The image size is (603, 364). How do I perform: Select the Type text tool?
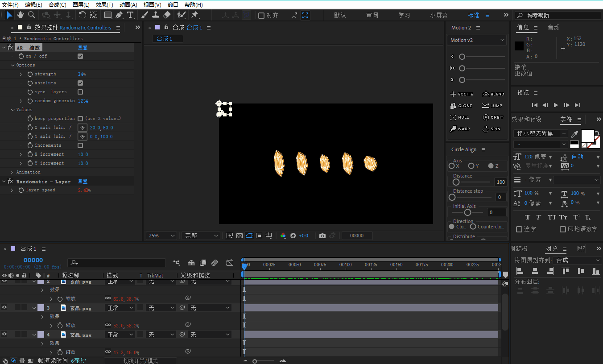(x=130, y=15)
